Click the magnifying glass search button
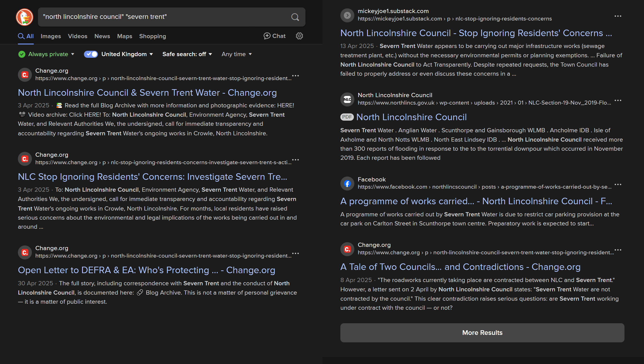644x364 pixels. [x=295, y=17]
